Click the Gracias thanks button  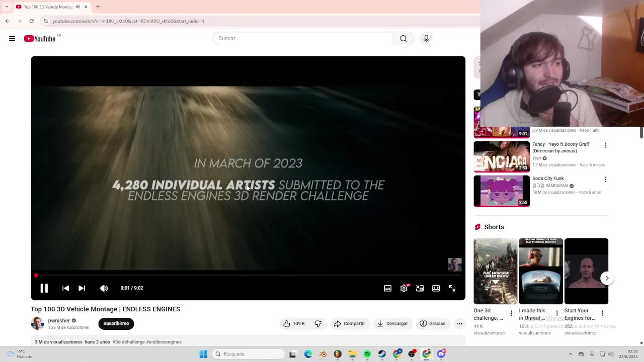(433, 324)
